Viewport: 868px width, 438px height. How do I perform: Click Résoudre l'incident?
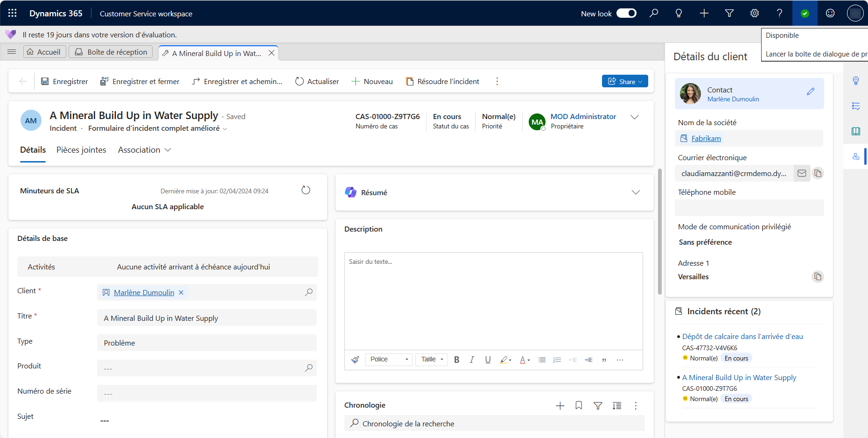pos(442,81)
